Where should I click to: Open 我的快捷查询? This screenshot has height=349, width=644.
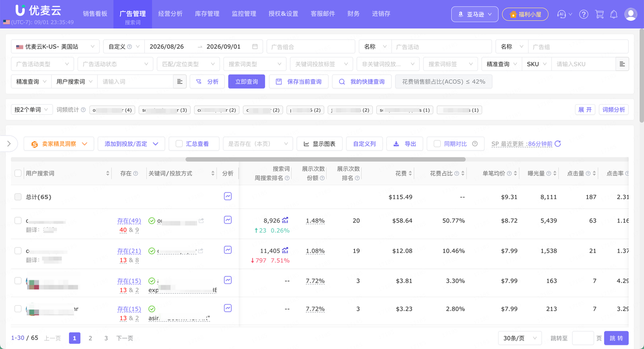[362, 82]
